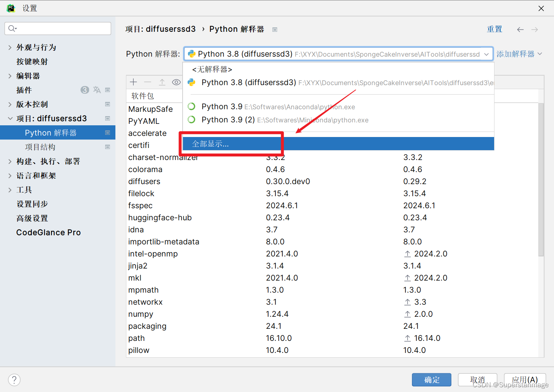Image resolution: width=554 pixels, height=392 pixels.
Task: Click the translate icon next to 插件
Action: pos(97,90)
